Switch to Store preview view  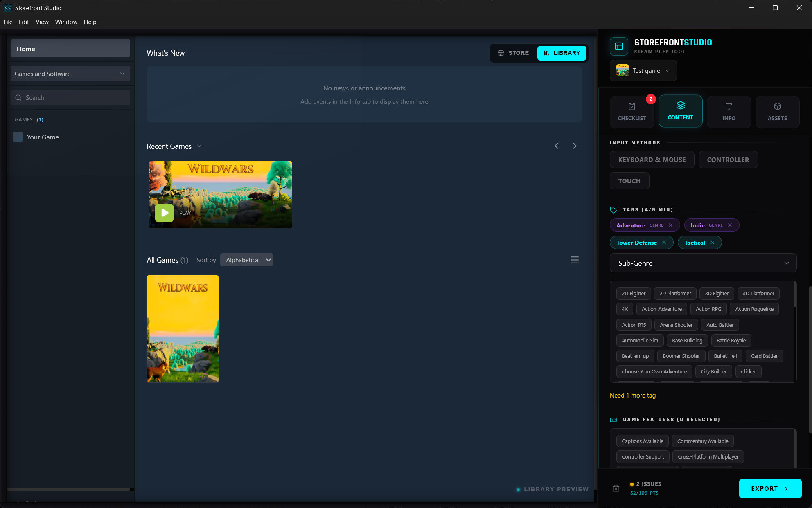(514, 53)
